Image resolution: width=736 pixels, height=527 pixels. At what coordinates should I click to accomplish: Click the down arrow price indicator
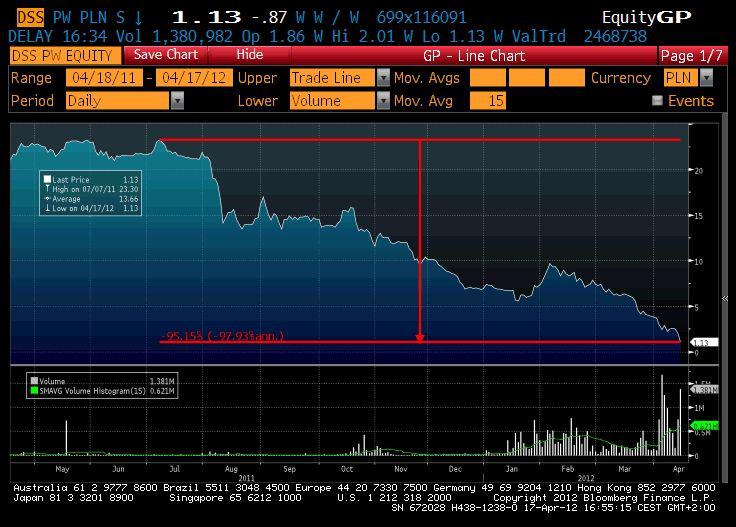(138, 17)
